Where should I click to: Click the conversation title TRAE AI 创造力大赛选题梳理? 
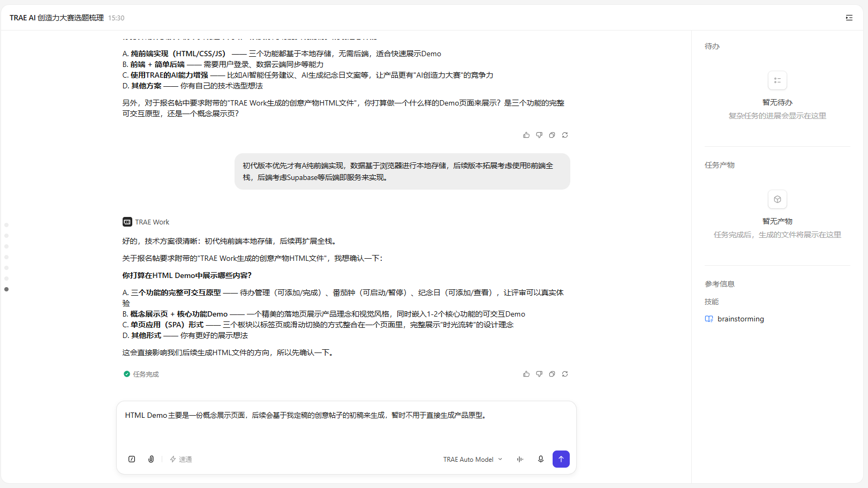(57, 18)
